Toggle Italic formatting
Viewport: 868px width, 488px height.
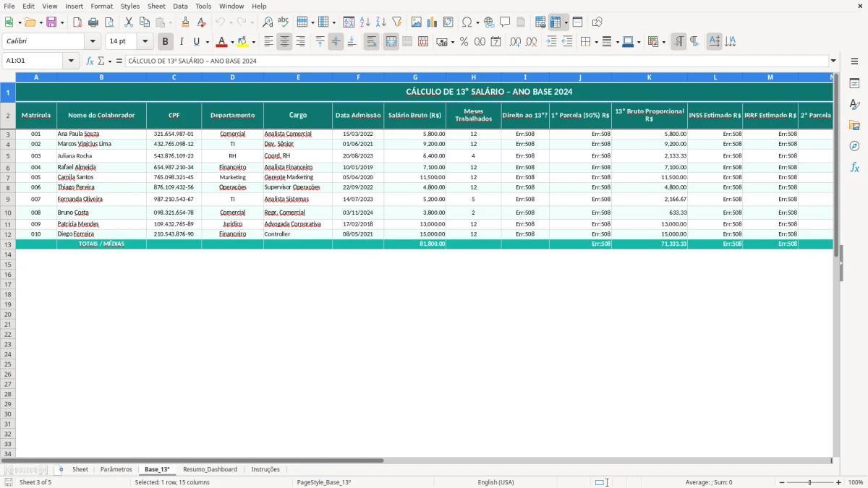(x=181, y=42)
